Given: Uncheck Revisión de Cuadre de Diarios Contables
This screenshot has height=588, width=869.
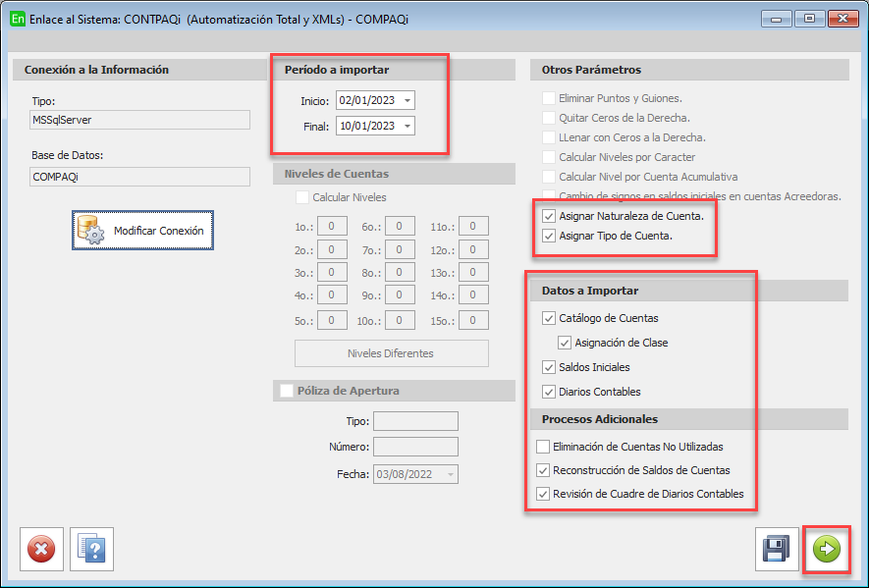Looking at the screenshot, I should click(x=543, y=494).
